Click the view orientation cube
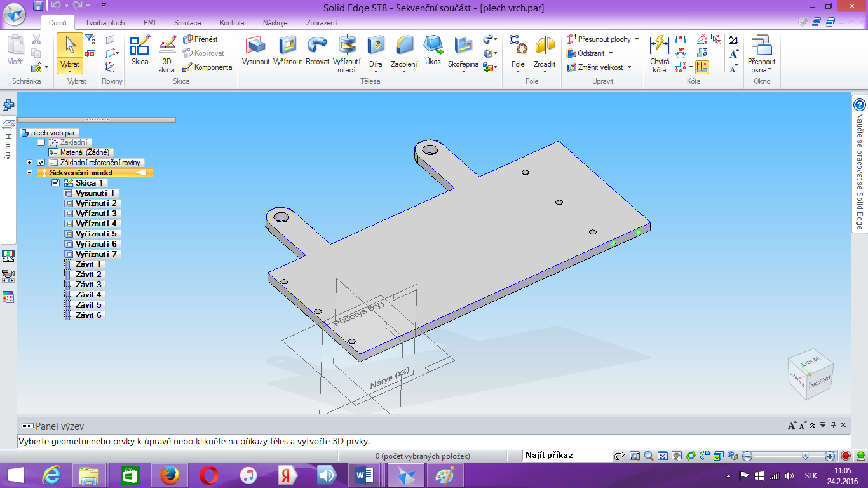 coord(811,375)
